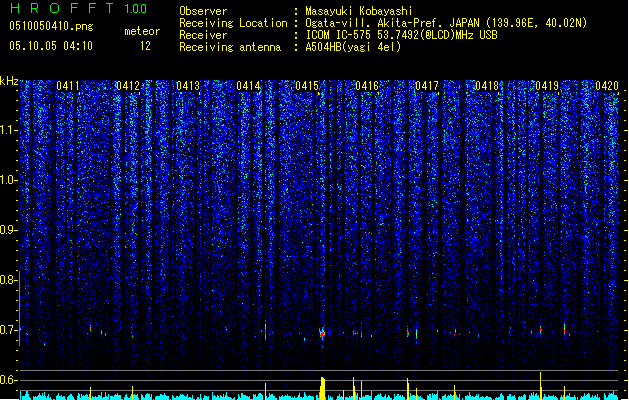
Task: Select the filename 0510050410.png
Action: click(51, 26)
